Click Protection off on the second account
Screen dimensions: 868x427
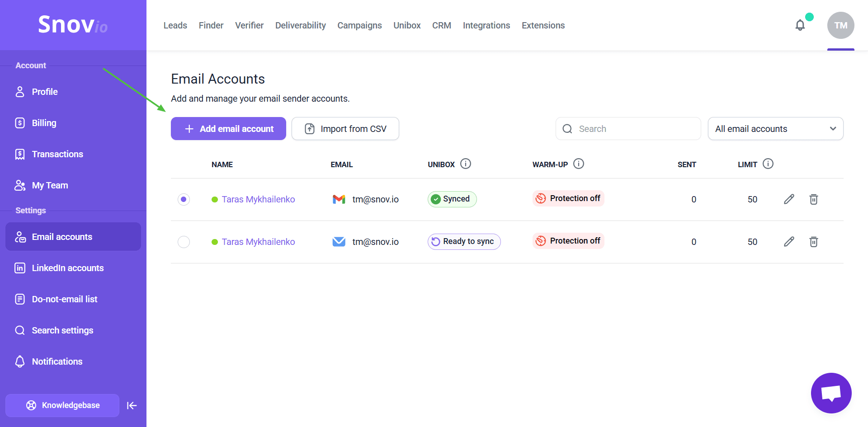pos(568,241)
